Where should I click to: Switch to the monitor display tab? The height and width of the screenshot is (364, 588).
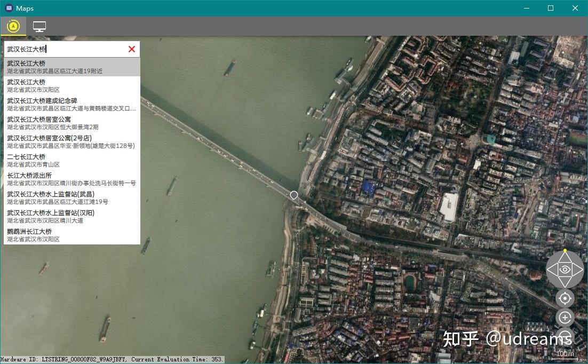pos(39,25)
